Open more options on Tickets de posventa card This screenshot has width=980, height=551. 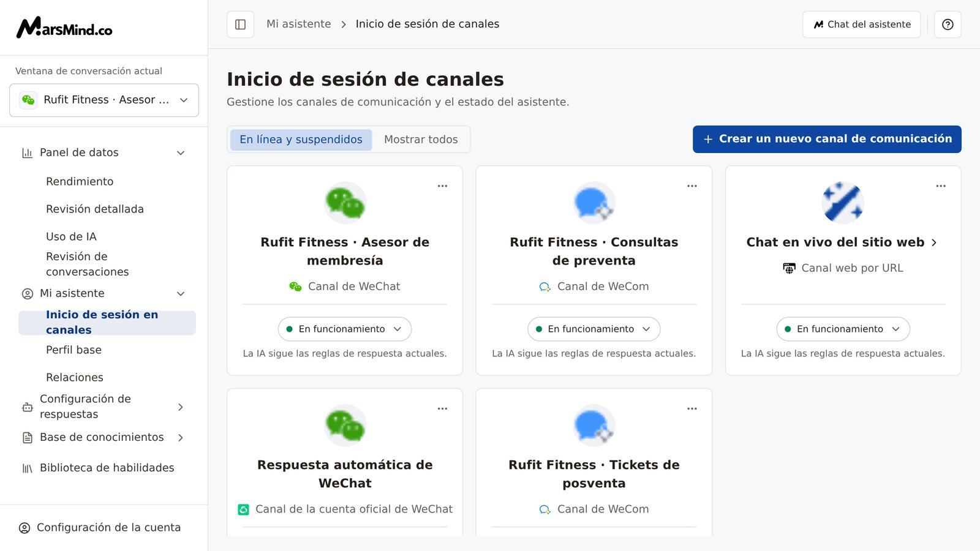(x=692, y=409)
